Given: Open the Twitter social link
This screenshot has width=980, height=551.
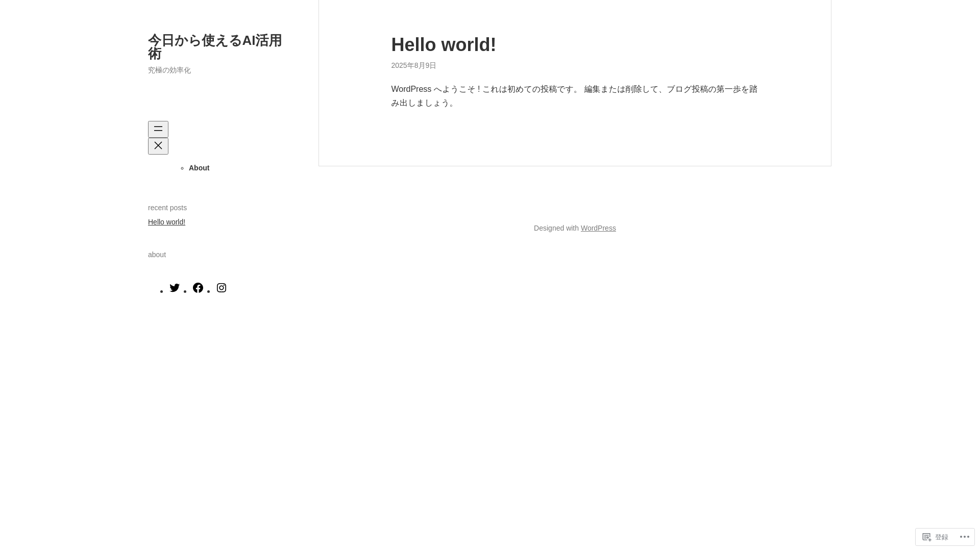Looking at the screenshot, I should click(175, 288).
